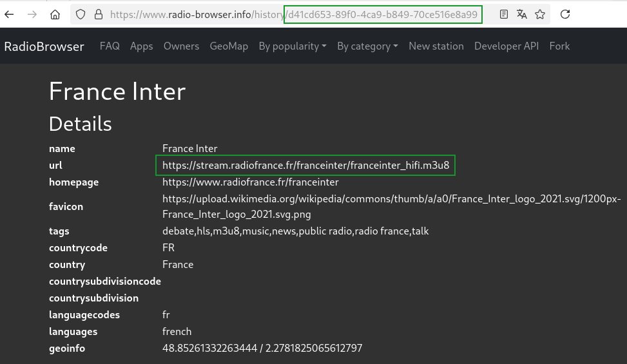Click the browser forward arrow

point(32,14)
